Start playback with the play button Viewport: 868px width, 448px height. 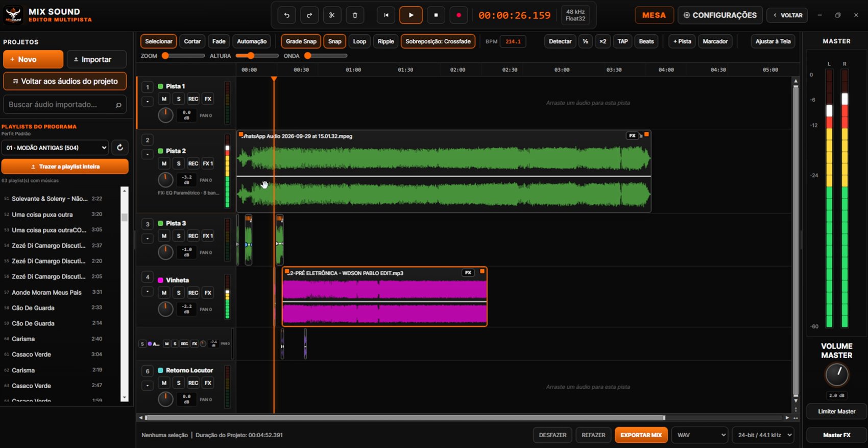411,15
